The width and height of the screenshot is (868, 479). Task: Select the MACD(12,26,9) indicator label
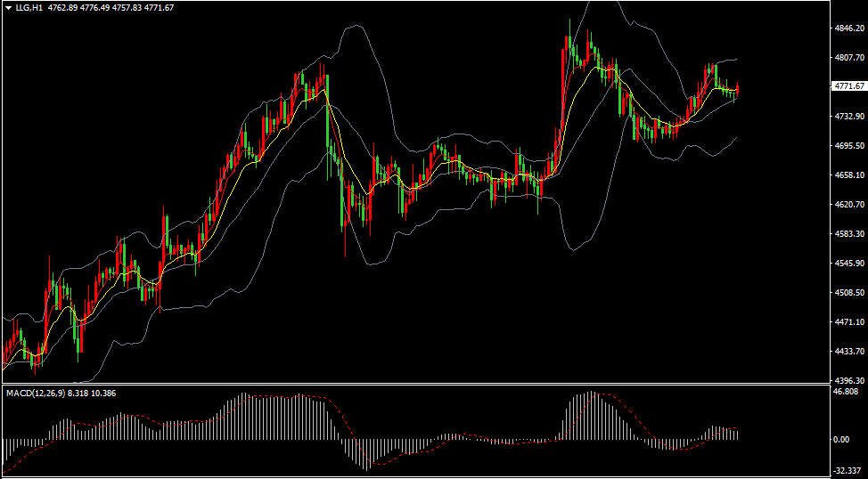tap(34, 393)
